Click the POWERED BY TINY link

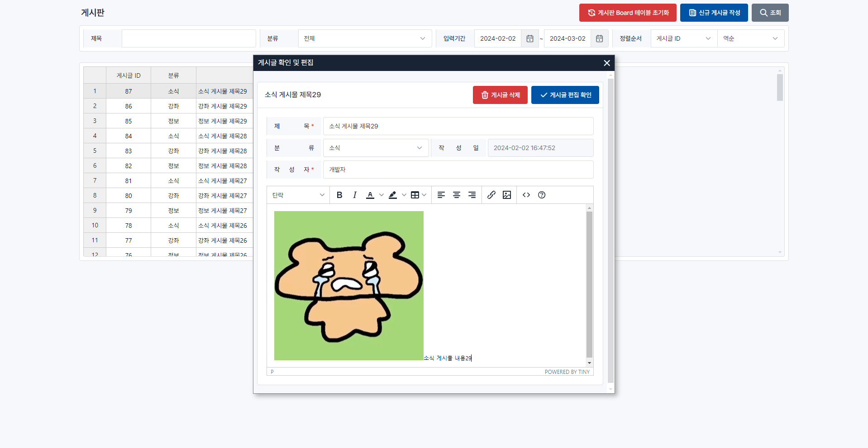567,372
